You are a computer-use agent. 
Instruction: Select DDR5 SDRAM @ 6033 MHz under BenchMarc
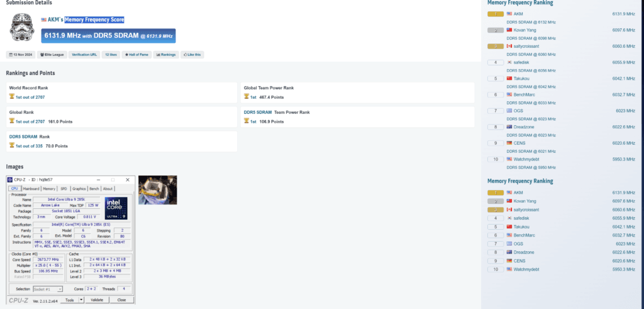(x=531, y=103)
